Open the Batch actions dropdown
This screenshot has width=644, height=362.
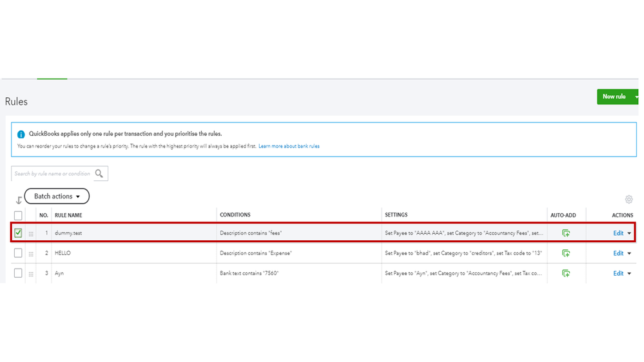coord(57,196)
